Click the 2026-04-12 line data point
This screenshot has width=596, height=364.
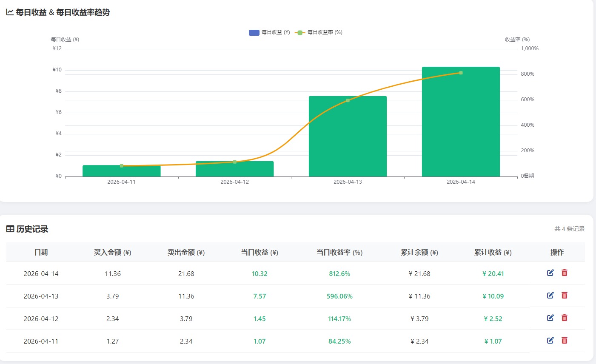coord(234,162)
